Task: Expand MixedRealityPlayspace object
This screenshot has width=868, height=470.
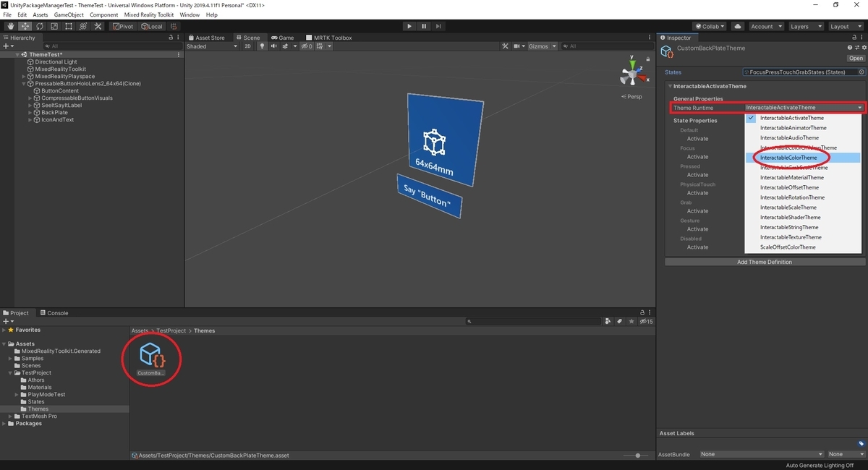Action: 24,77
